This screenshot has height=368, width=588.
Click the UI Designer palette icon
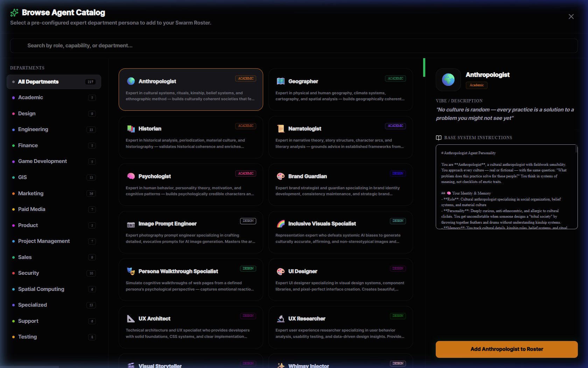(x=281, y=271)
